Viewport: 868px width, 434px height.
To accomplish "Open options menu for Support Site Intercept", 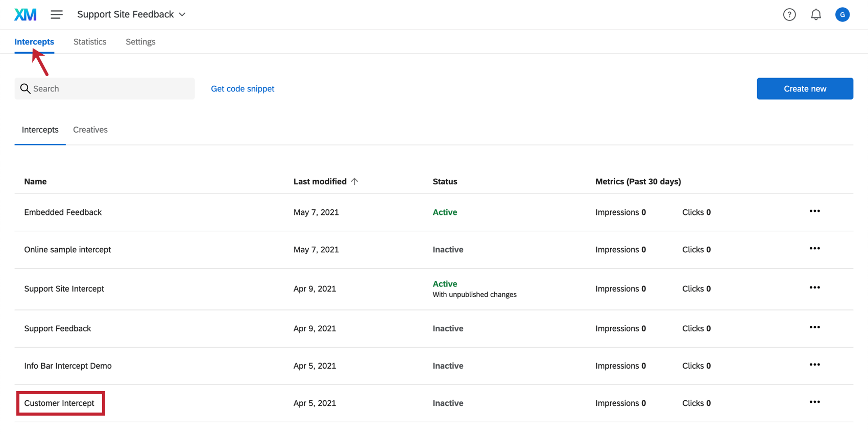I will [x=814, y=288].
